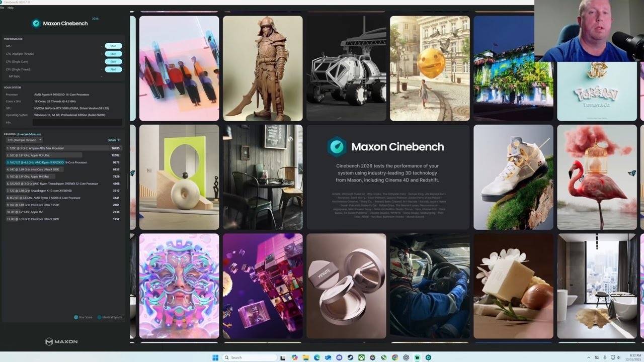Open the colorful mask face thumbnail
The height and width of the screenshot is (362, 644).
coord(179,286)
